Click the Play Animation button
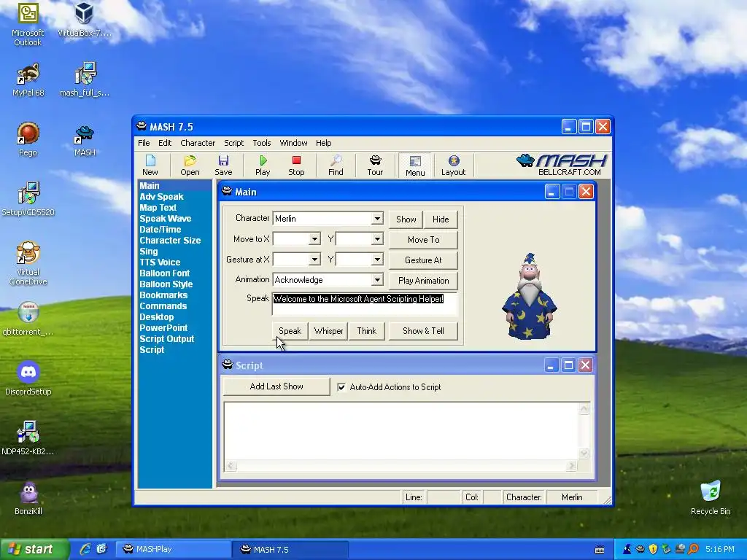Image resolution: width=747 pixels, height=560 pixels. pos(424,281)
